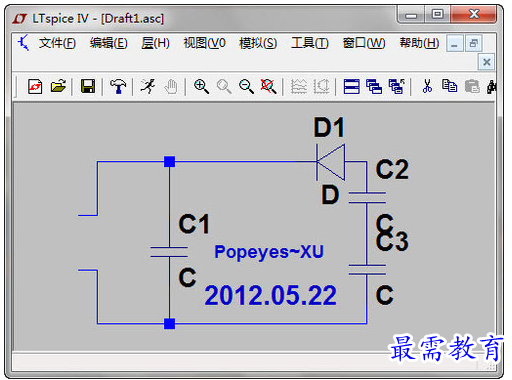Viewport: 512px width, 380px height.
Task: Open the 工具(T) menu
Action: [310, 43]
